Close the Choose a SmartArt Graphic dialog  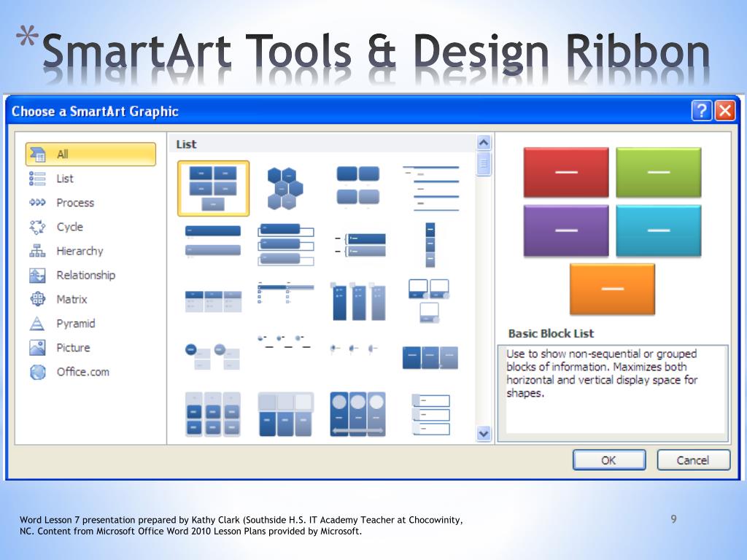coord(725,111)
